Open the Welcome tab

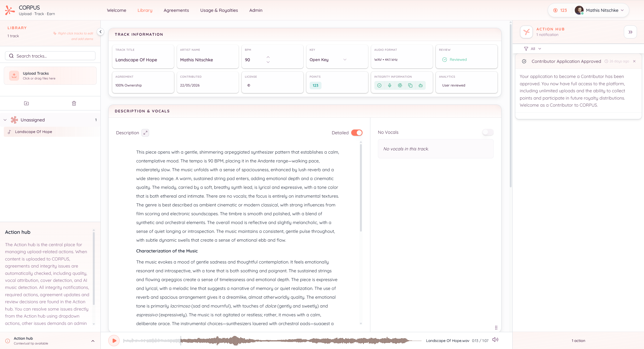click(x=117, y=10)
